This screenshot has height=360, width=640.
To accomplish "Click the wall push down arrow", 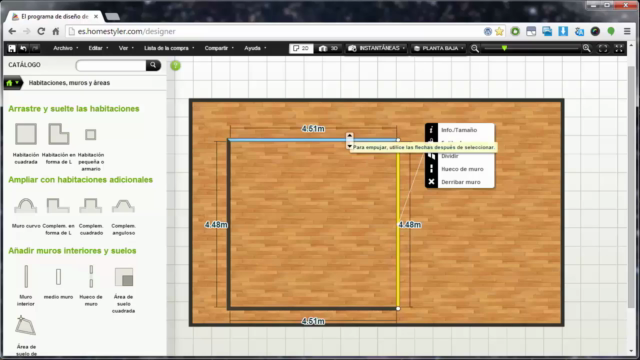I will point(349,146).
